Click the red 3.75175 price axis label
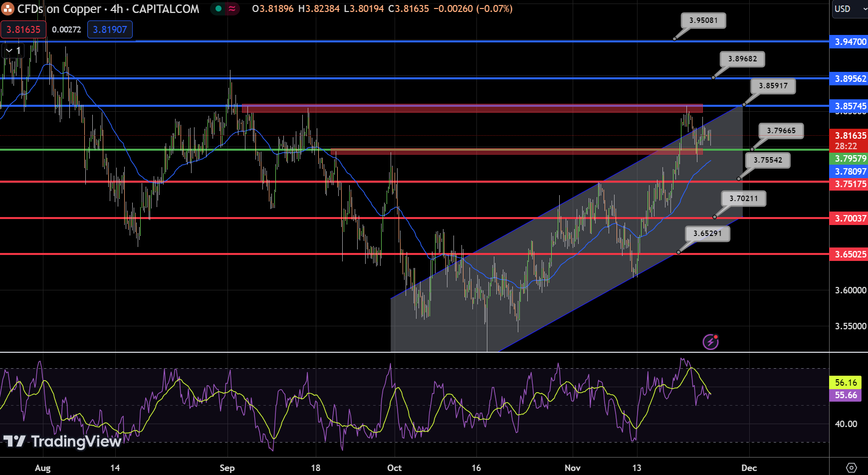Screen dimensions: 868x475 click(x=849, y=184)
